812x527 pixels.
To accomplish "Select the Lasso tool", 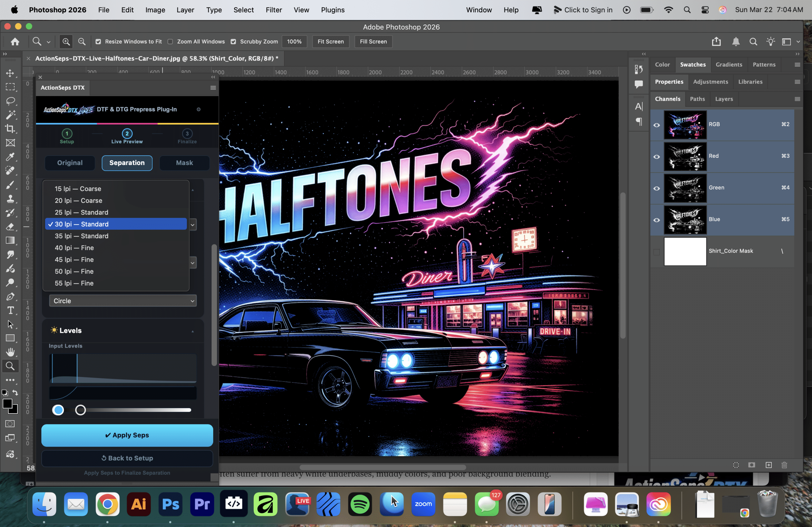I will pyautogui.click(x=10, y=101).
